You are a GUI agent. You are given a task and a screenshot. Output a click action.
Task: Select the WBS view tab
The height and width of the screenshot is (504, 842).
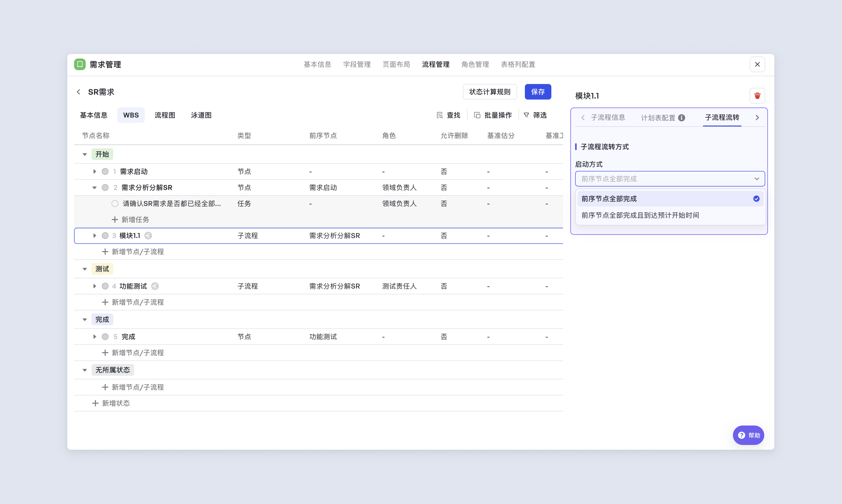point(131,115)
